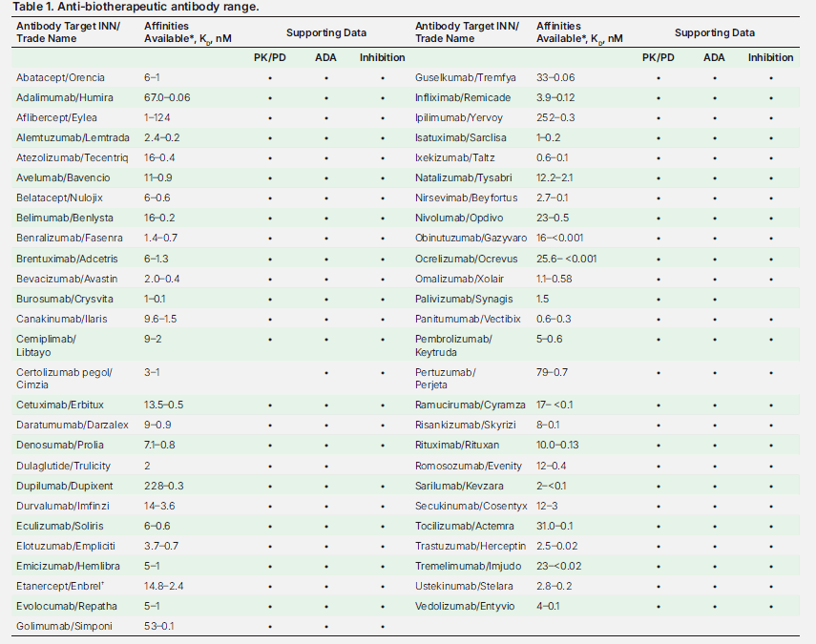Select Guselkumab/Tremfya row name
816x644 pixels.
point(465,77)
